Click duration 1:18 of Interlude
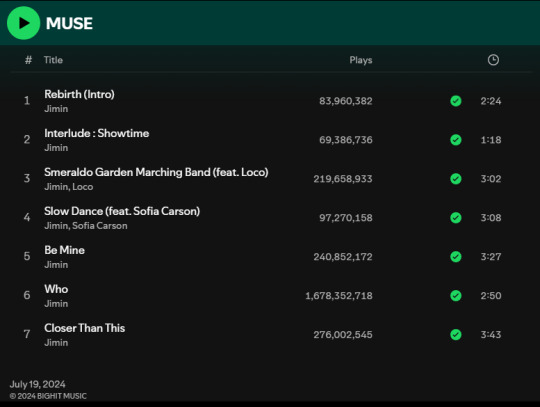The height and width of the screenshot is (407, 540). (x=491, y=140)
